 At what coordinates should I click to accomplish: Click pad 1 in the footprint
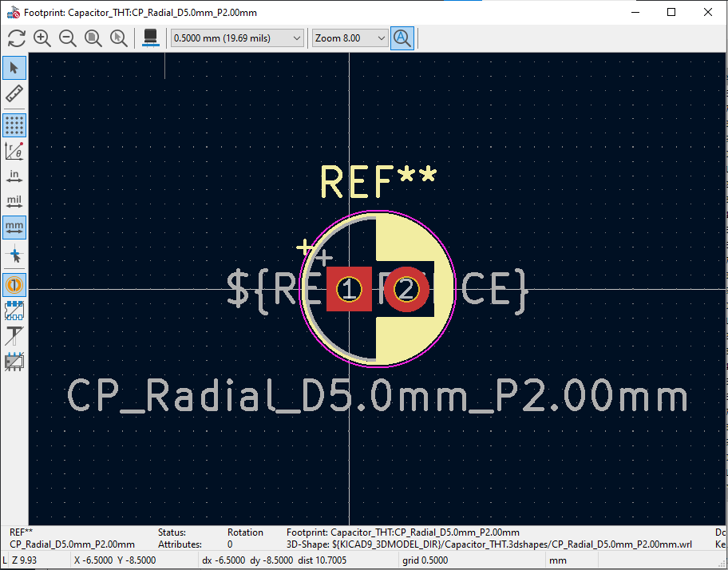pos(349,289)
